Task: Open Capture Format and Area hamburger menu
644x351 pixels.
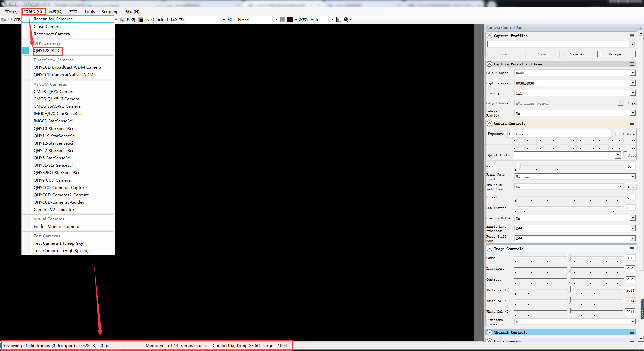Action: point(632,64)
